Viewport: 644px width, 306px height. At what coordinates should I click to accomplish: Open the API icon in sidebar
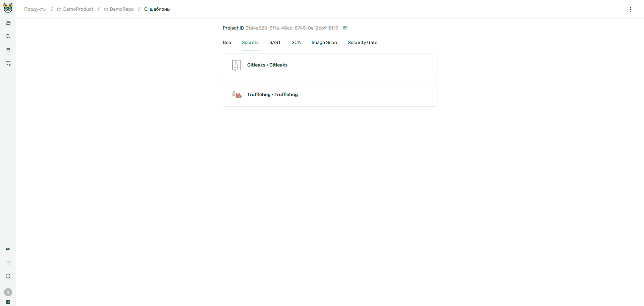point(8,249)
